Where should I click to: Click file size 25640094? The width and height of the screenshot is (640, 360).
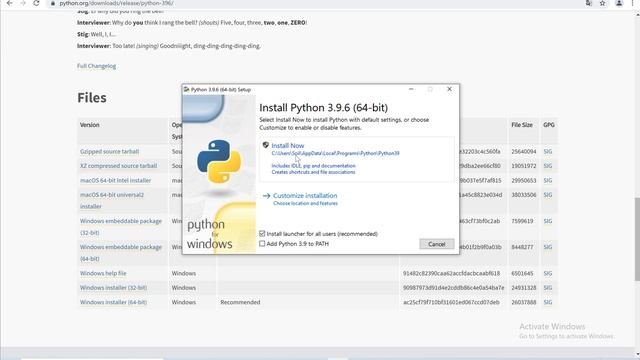coord(524,151)
